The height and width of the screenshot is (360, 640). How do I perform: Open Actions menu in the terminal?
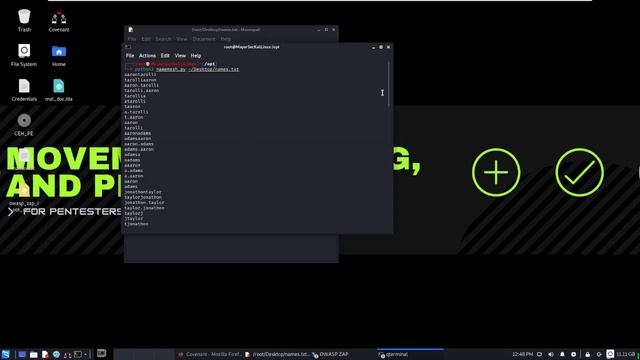click(x=147, y=56)
